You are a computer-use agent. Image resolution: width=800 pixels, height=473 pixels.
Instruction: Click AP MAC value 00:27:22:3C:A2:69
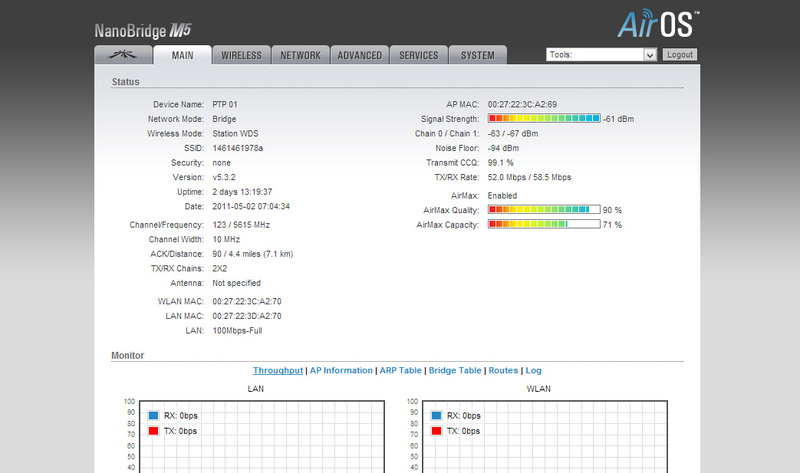(x=522, y=104)
